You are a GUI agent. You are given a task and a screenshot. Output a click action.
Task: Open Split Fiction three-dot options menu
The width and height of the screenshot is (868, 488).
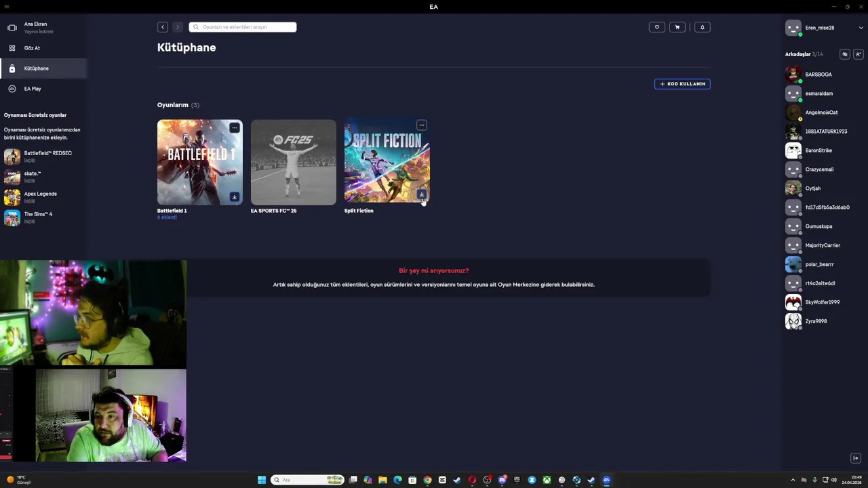[x=421, y=125]
